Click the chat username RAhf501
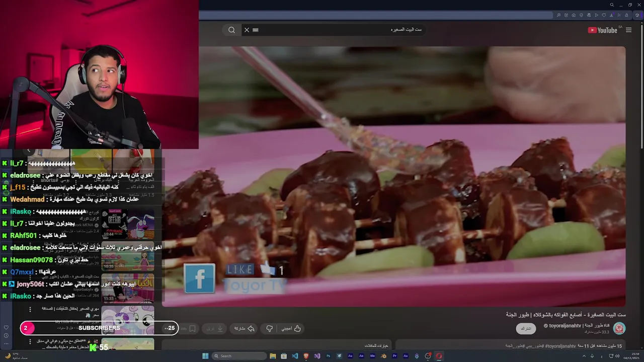Image resolution: width=644 pixels, height=362 pixels. [x=24, y=236]
